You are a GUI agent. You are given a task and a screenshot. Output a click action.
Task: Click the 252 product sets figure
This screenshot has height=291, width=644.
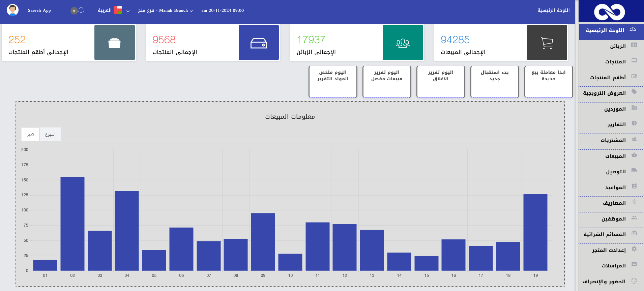(x=17, y=40)
